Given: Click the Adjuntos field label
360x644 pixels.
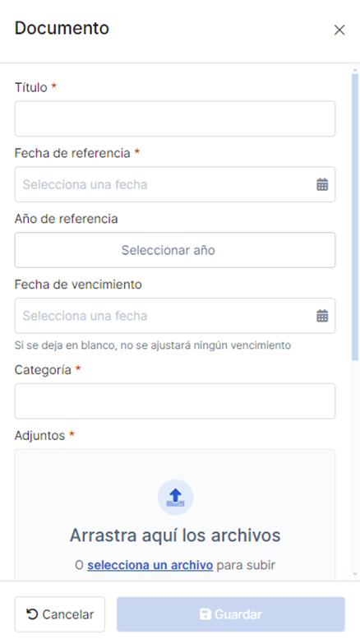Looking at the screenshot, I should [x=39, y=435].
